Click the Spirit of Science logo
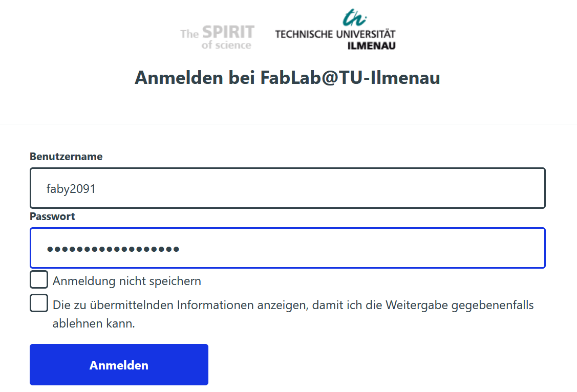 point(217,37)
